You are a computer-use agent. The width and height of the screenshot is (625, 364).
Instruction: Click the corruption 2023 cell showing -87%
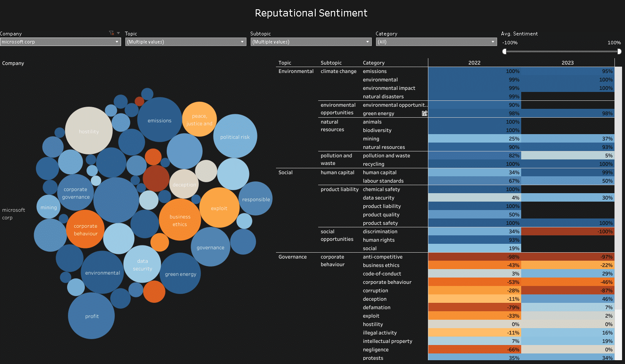click(x=568, y=291)
